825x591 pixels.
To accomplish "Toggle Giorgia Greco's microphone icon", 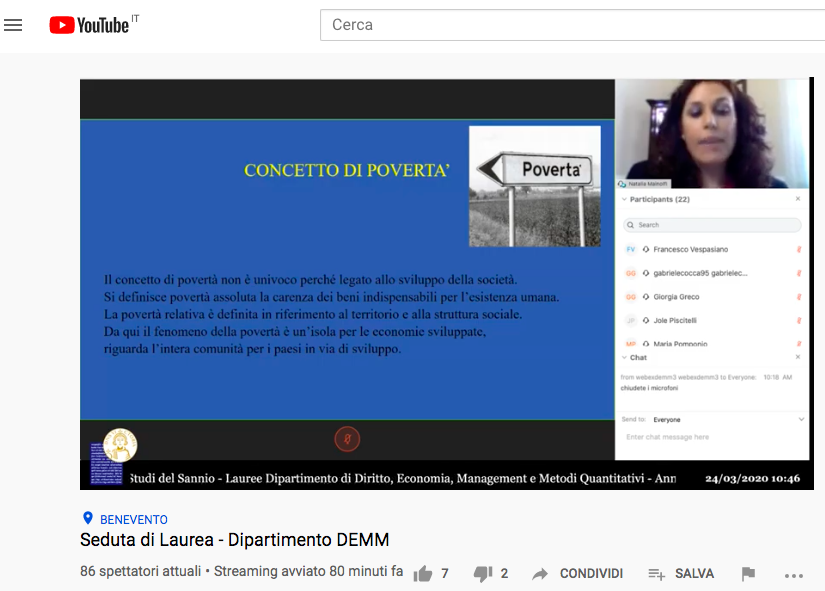I will point(798,297).
